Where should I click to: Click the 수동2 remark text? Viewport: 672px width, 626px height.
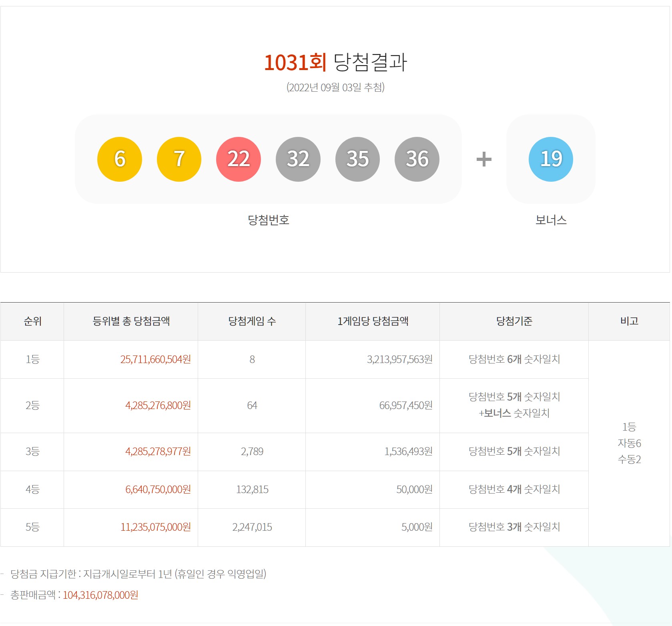pyautogui.click(x=629, y=459)
